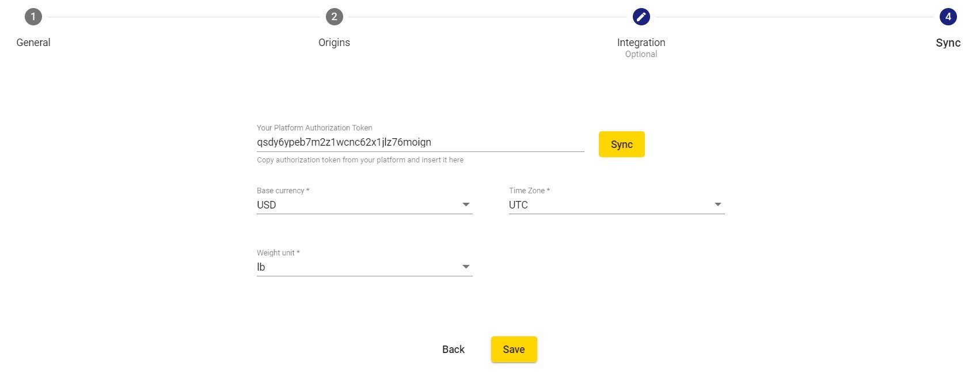
Task: Click the Optional sublabel under Integration
Action: tap(641, 54)
